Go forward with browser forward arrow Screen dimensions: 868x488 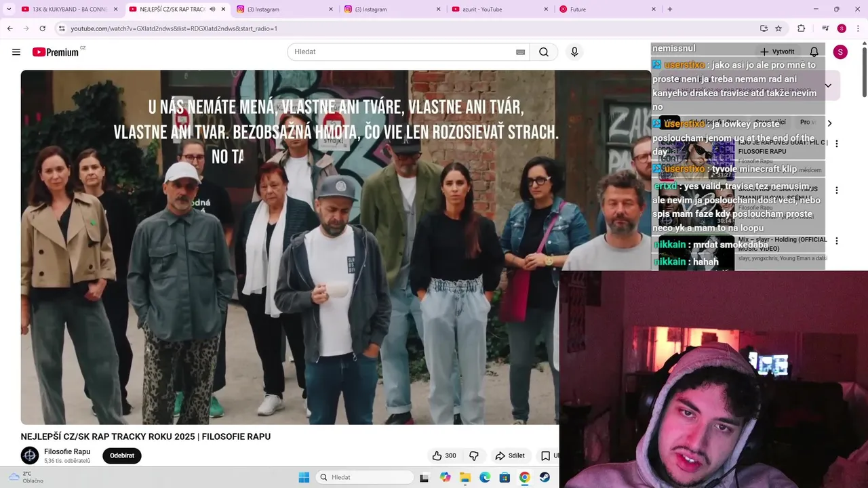click(26, 28)
